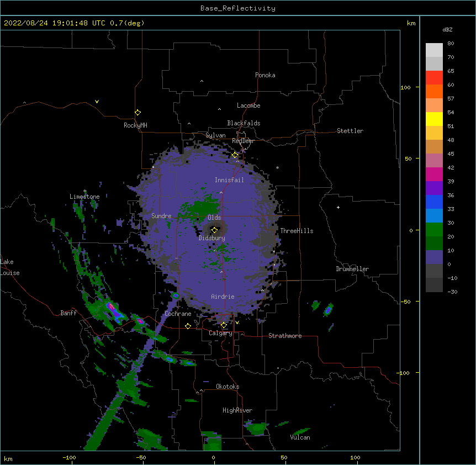Click the 2022/08/24 19:01:48 UTC timestamp

[54, 23]
